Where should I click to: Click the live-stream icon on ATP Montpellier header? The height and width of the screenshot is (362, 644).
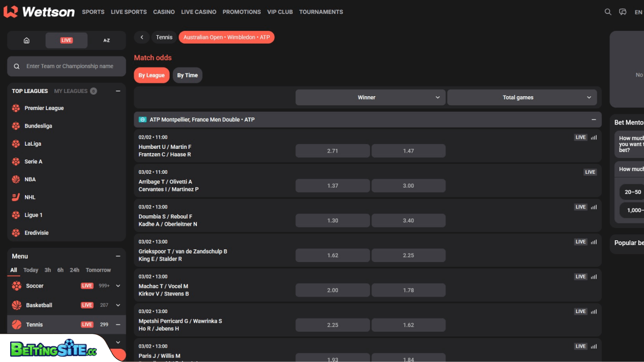142,120
